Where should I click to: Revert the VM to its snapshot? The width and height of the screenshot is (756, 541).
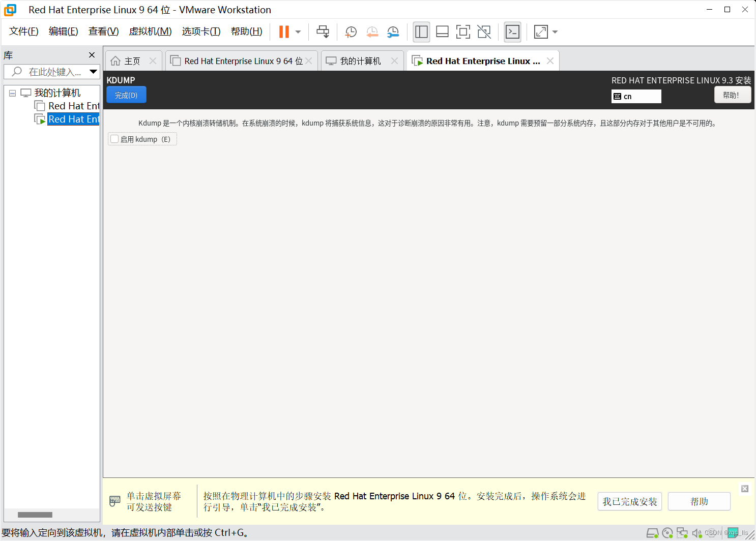click(x=372, y=32)
